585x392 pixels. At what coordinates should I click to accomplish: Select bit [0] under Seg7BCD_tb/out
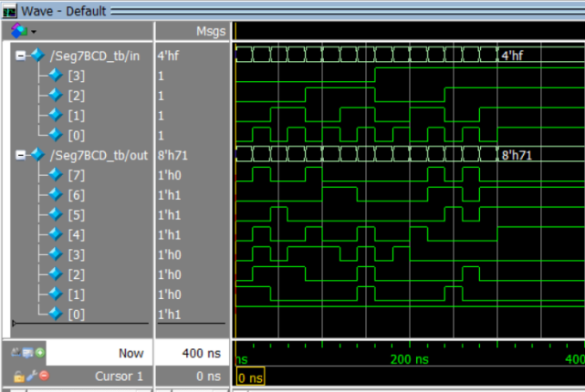coord(77,315)
